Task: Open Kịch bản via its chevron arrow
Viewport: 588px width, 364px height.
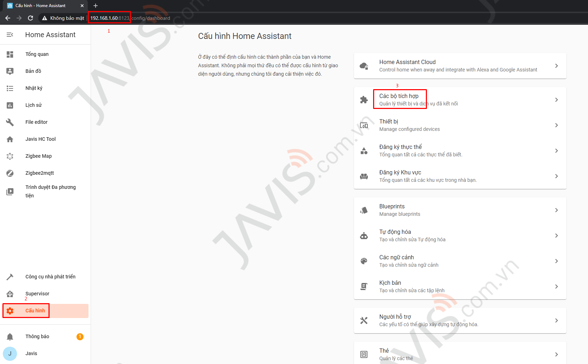Action: click(556, 287)
